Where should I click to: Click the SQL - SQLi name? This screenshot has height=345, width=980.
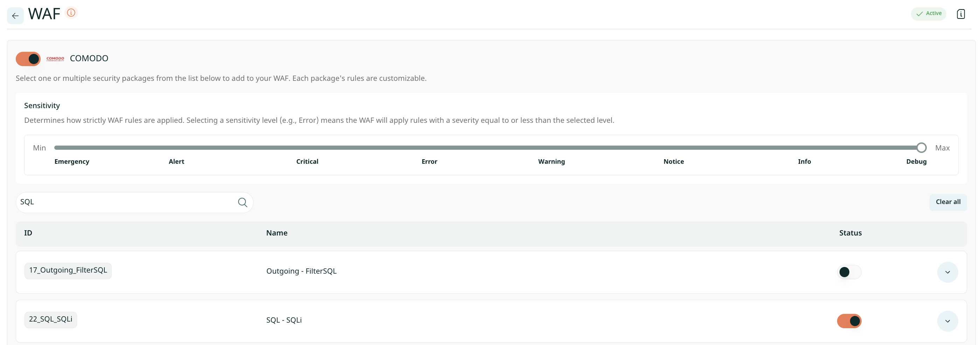click(x=284, y=320)
